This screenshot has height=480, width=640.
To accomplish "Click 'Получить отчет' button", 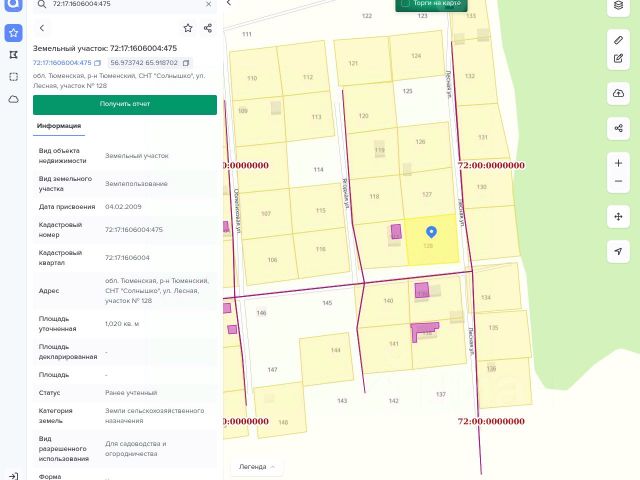I will tap(125, 104).
